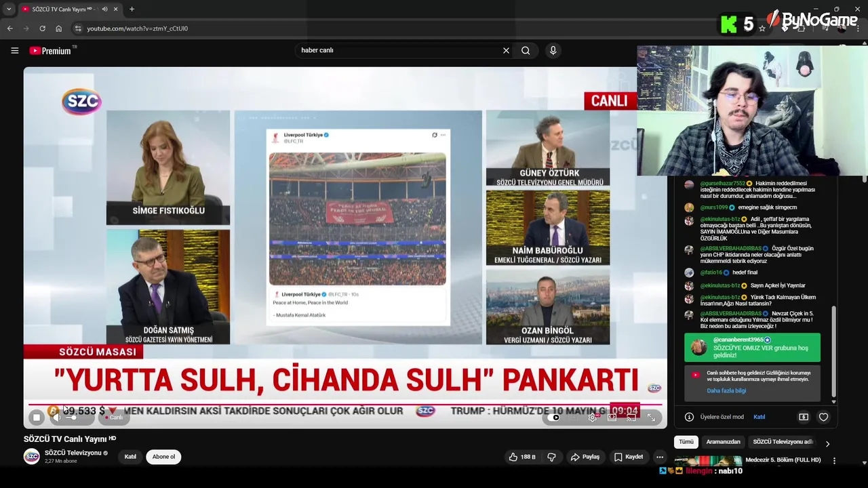Click the search magnifier button

pyautogui.click(x=526, y=50)
